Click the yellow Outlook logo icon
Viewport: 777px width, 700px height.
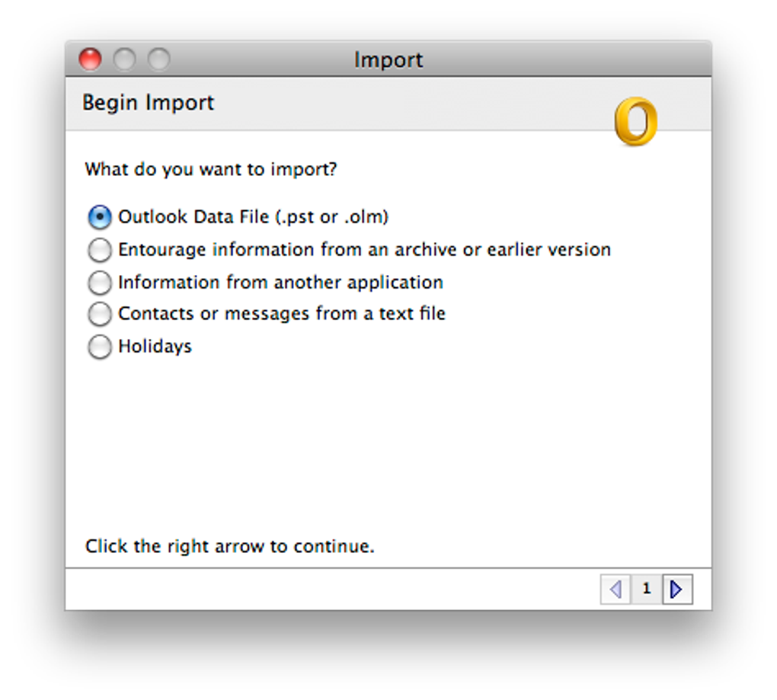click(636, 121)
